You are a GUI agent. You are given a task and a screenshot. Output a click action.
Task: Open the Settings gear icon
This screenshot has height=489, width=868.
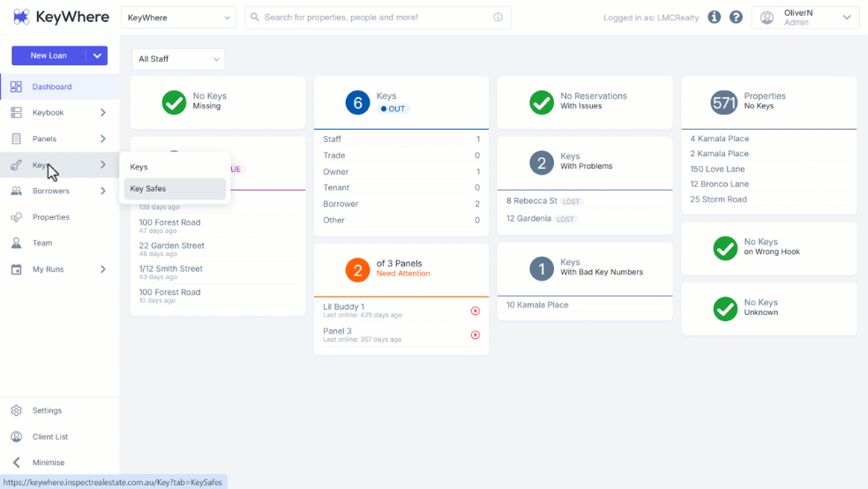click(x=16, y=410)
